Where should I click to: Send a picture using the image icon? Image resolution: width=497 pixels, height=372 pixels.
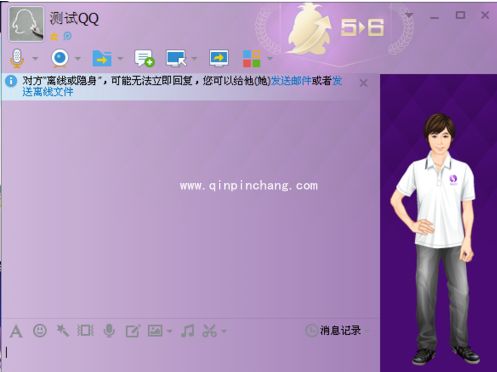[x=155, y=331]
